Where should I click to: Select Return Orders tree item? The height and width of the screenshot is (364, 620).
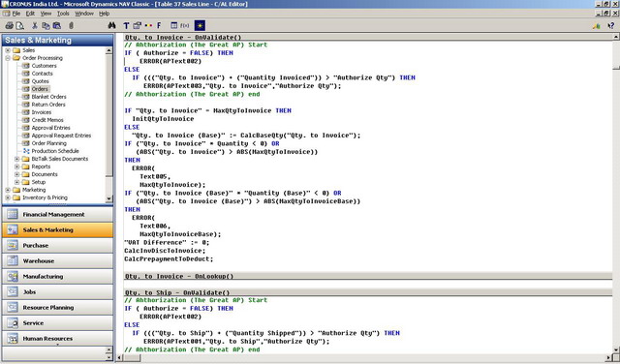click(x=48, y=105)
